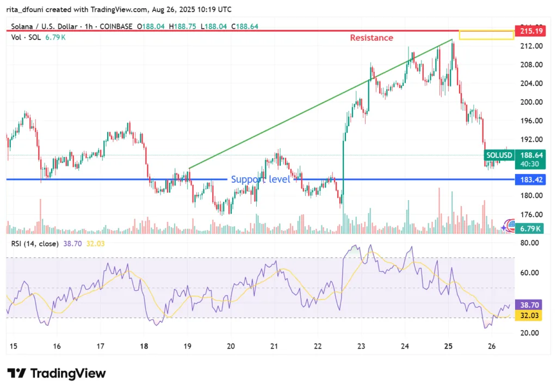The image size is (557, 392).
Task: Click the green SOLUSD symbol tag
Action: click(x=499, y=155)
